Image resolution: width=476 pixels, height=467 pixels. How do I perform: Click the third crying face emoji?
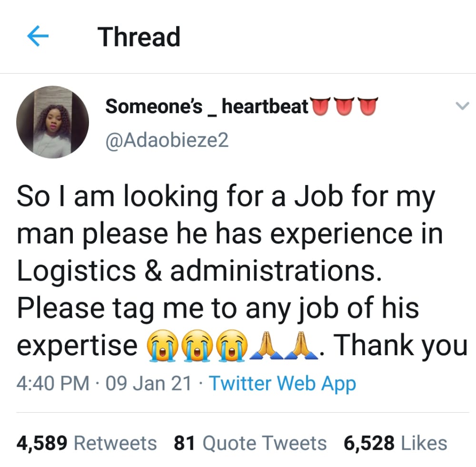coord(232,345)
